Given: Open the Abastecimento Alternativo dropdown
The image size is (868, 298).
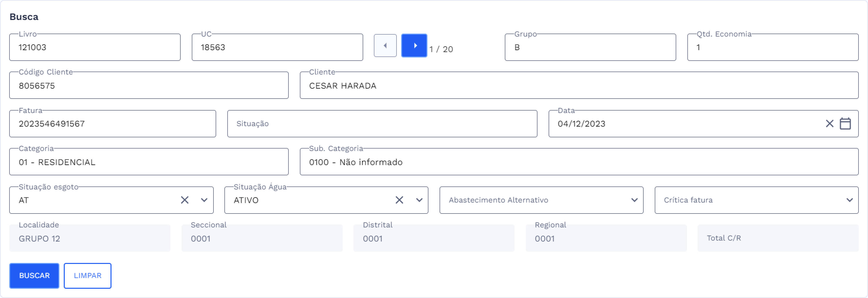Looking at the screenshot, I should (635, 200).
